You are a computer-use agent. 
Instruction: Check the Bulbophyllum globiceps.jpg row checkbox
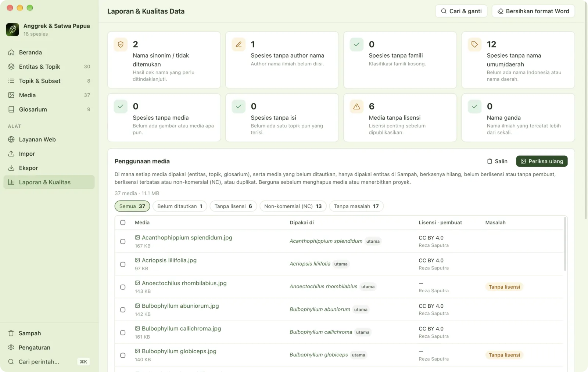point(123,355)
